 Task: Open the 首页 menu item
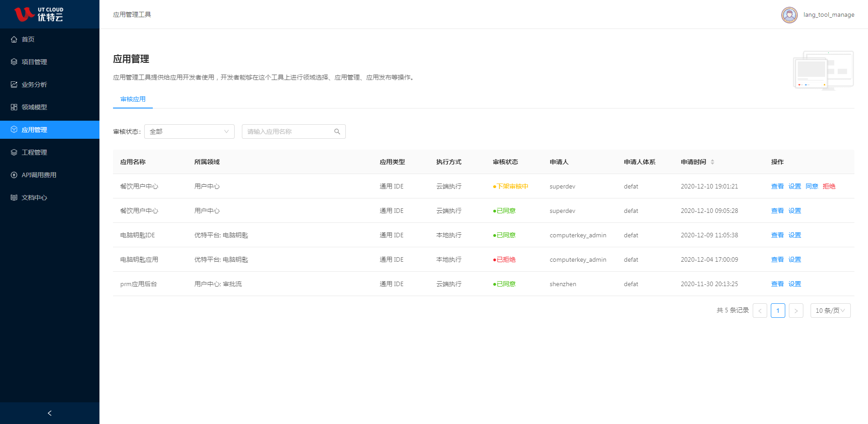pyautogui.click(x=50, y=39)
